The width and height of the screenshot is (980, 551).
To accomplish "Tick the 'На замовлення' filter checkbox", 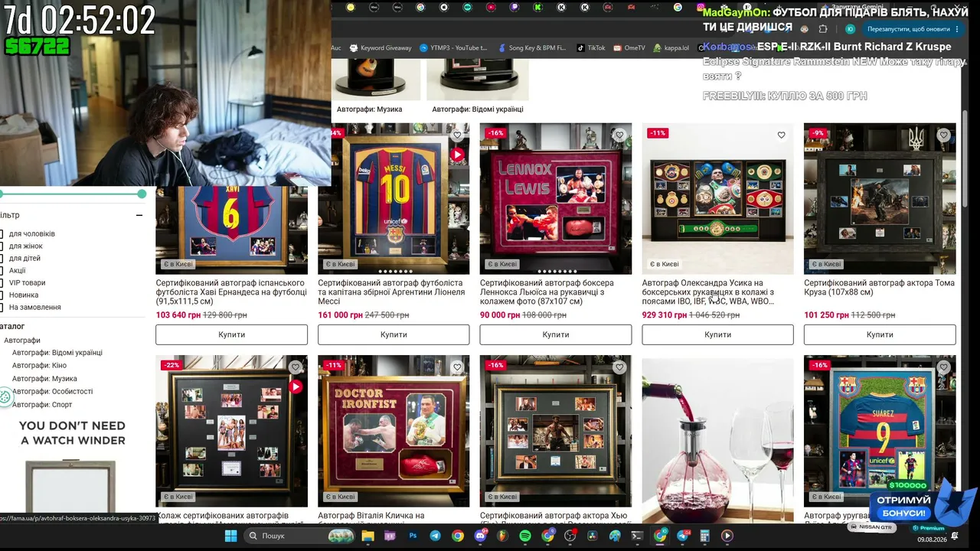I will pyautogui.click(x=2, y=307).
